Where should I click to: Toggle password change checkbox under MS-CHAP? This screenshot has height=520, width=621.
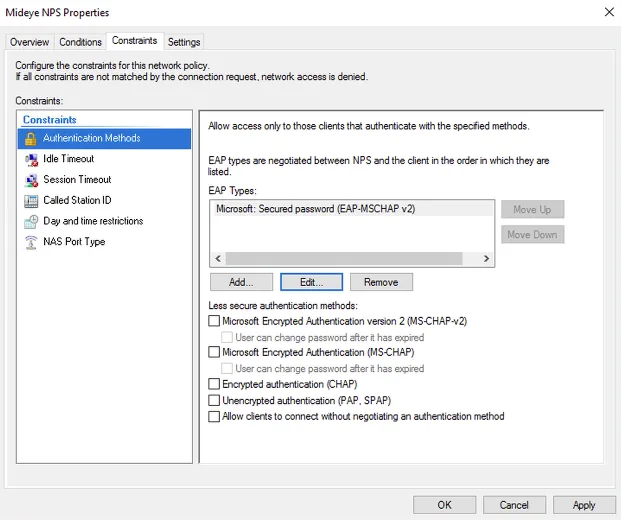tap(227, 369)
